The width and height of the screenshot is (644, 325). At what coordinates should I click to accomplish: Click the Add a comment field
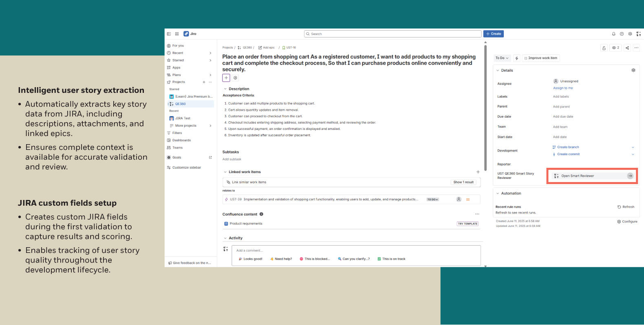coord(356,250)
